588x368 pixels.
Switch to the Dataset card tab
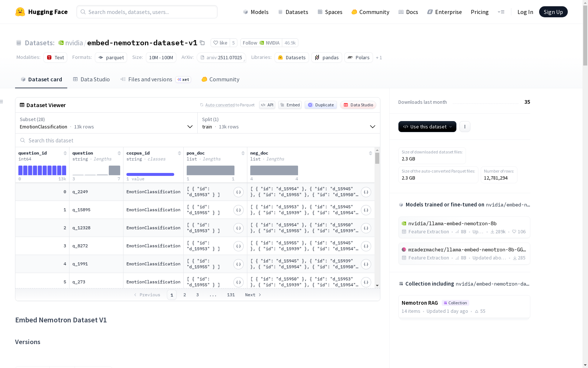[41, 79]
